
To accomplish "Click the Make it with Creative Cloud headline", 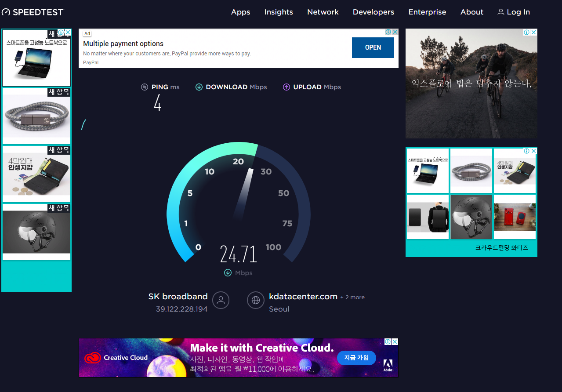I will (262, 348).
